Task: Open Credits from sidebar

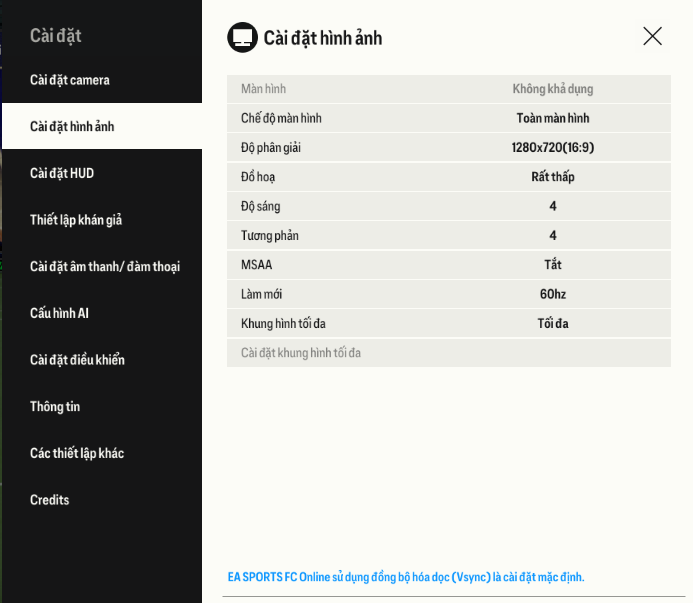Action: [x=50, y=500]
